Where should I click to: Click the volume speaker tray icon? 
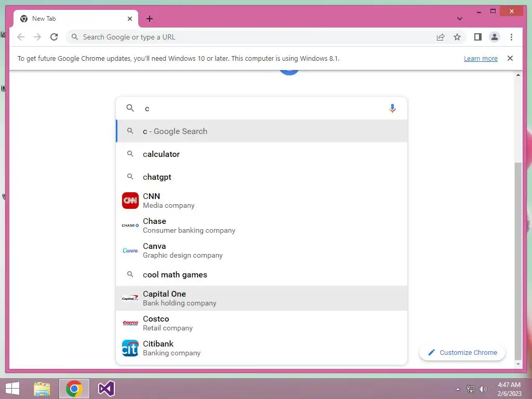coord(483,389)
